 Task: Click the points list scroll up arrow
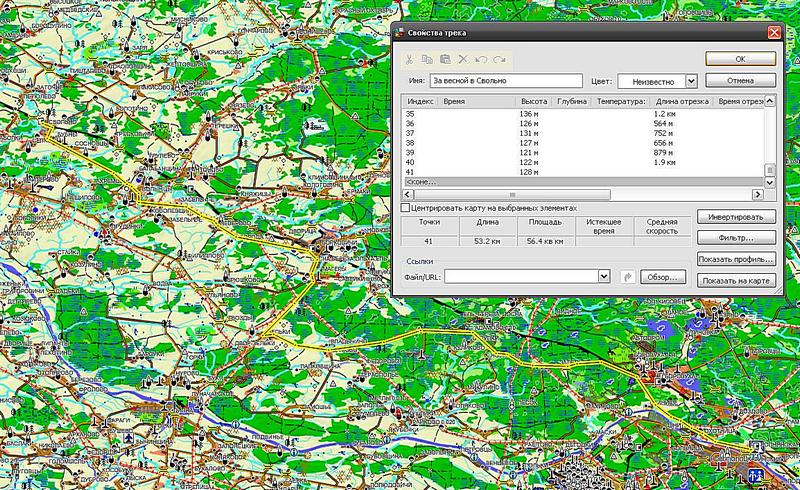pyautogui.click(x=769, y=101)
